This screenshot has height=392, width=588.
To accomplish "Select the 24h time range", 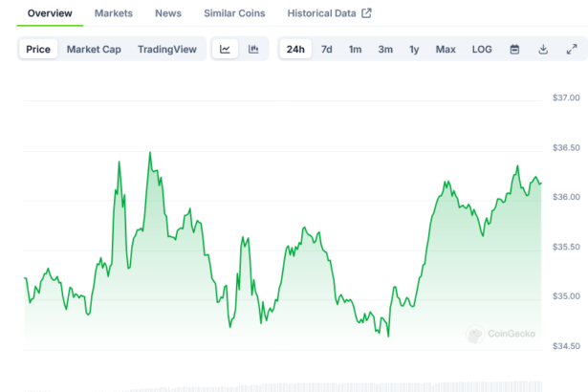I will click(x=295, y=49).
